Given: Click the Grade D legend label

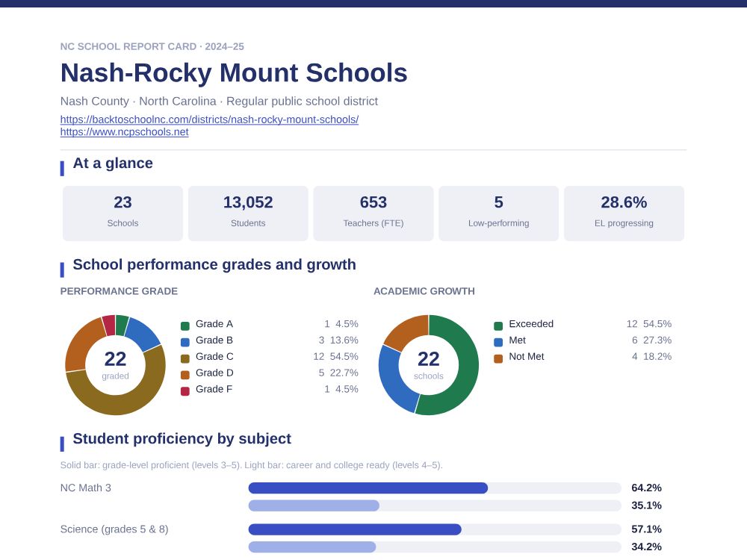Looking at the screenshot, I should pyautogui.click(x=215, y=373).
